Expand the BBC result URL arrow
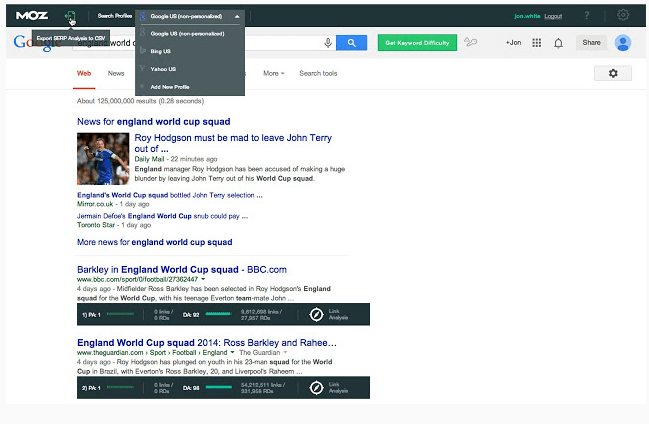 (203, 279)
